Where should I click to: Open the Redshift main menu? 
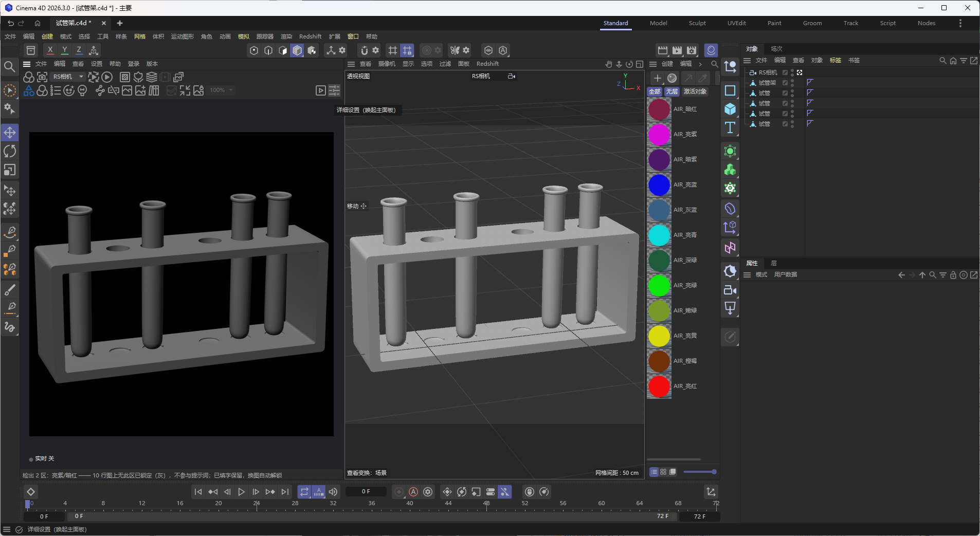point(310,36)
